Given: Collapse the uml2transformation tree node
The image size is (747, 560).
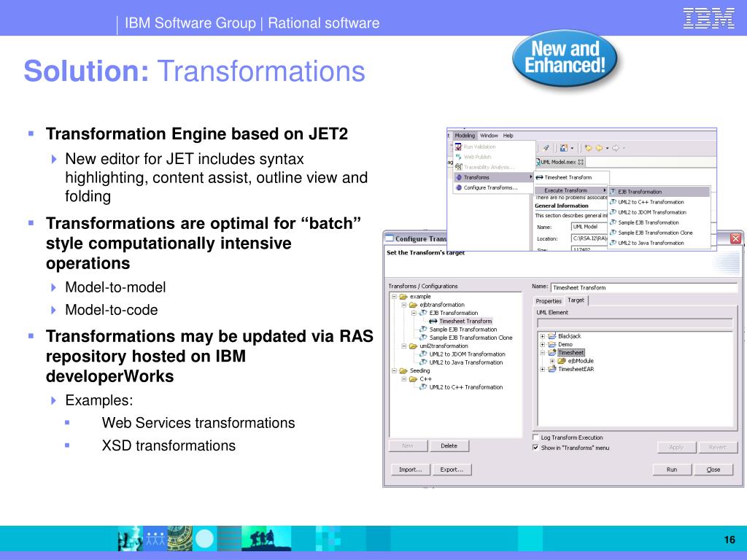Looking at the screenshot, I should tap(404, 346).
